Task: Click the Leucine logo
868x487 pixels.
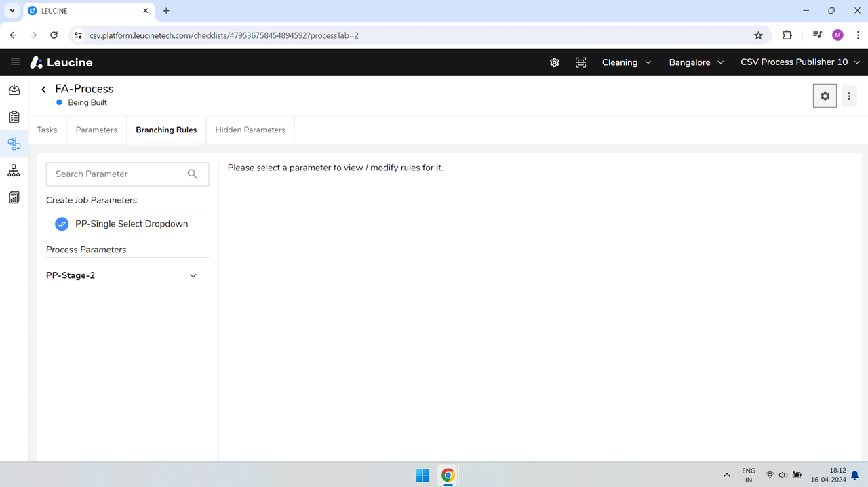Action: (x=61, y=62)
